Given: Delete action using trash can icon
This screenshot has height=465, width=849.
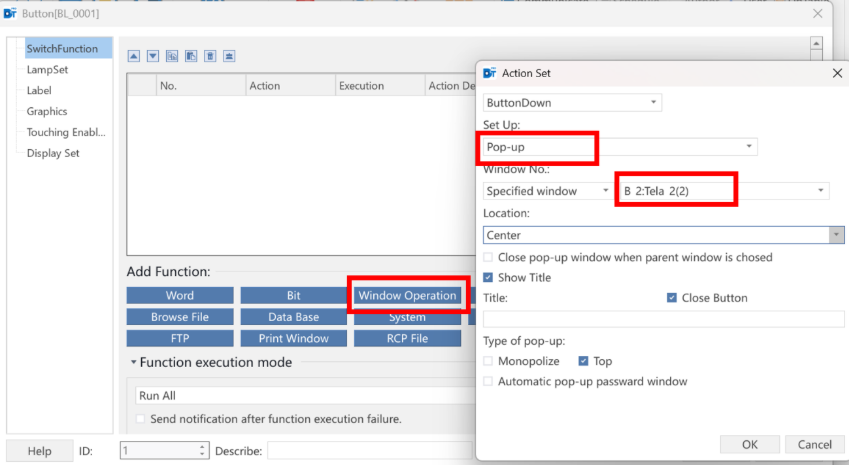Looking at the screenshot, I should click(210, 56).
